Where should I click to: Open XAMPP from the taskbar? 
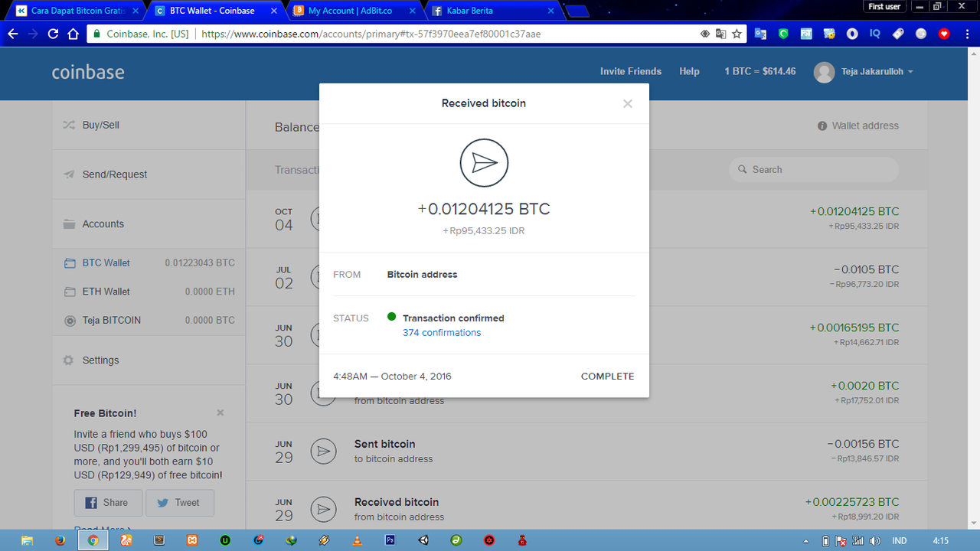[192, 540]
